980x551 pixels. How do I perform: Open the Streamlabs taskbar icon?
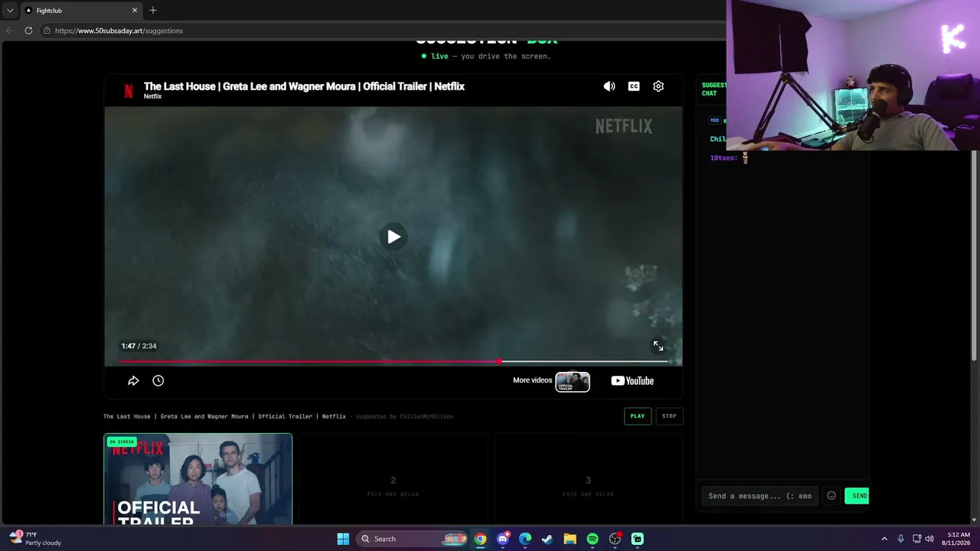pyautogui.click(x=638, y=539)
